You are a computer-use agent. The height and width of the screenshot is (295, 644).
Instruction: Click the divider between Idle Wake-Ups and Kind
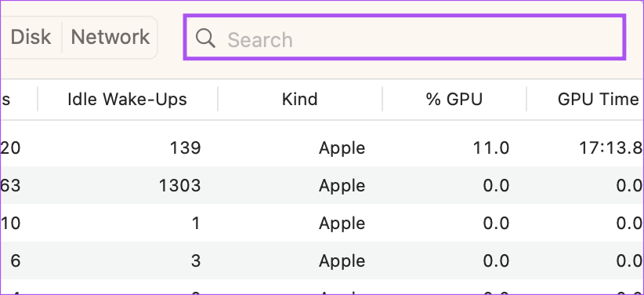[218, 99]
